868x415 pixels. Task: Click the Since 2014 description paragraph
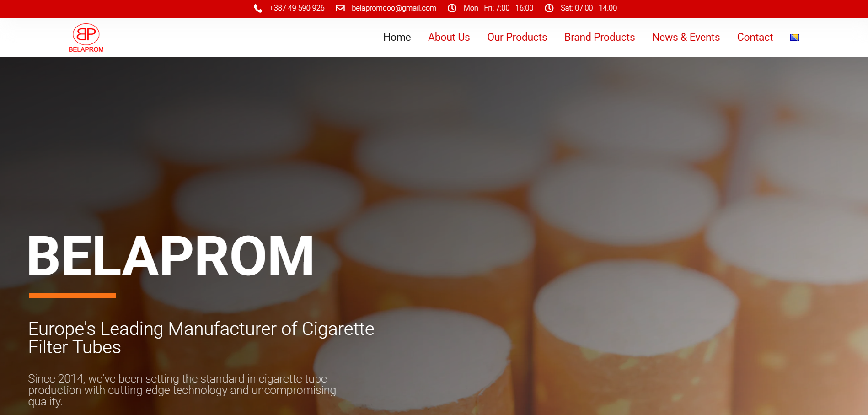pyautogui.click(x=182, y=390)
